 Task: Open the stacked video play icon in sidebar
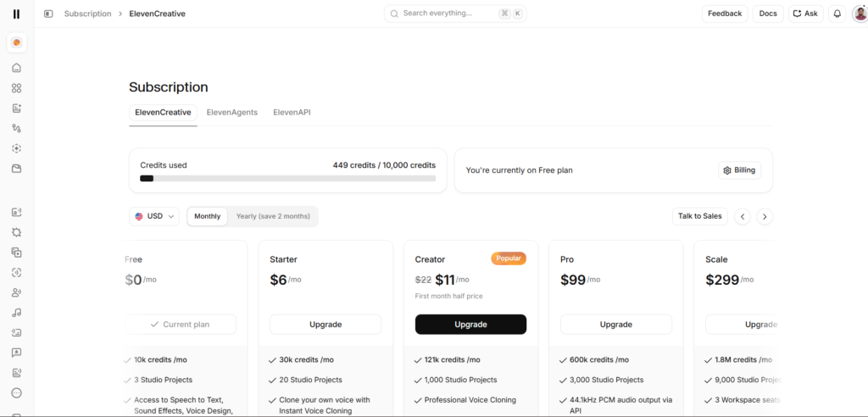click(17, 253)
